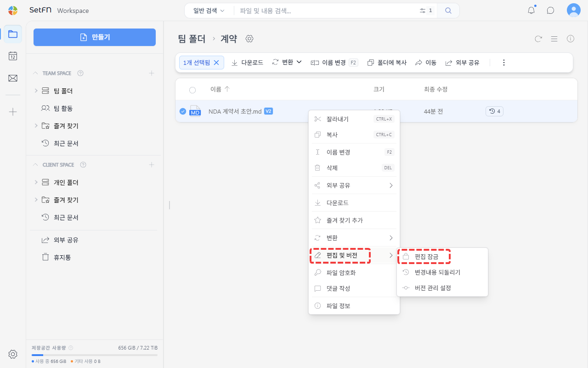Image resolution: width=588 pixels, height=368 pixels.
Task: Open the files folder sidebar icon
Action: pos(13,34)
